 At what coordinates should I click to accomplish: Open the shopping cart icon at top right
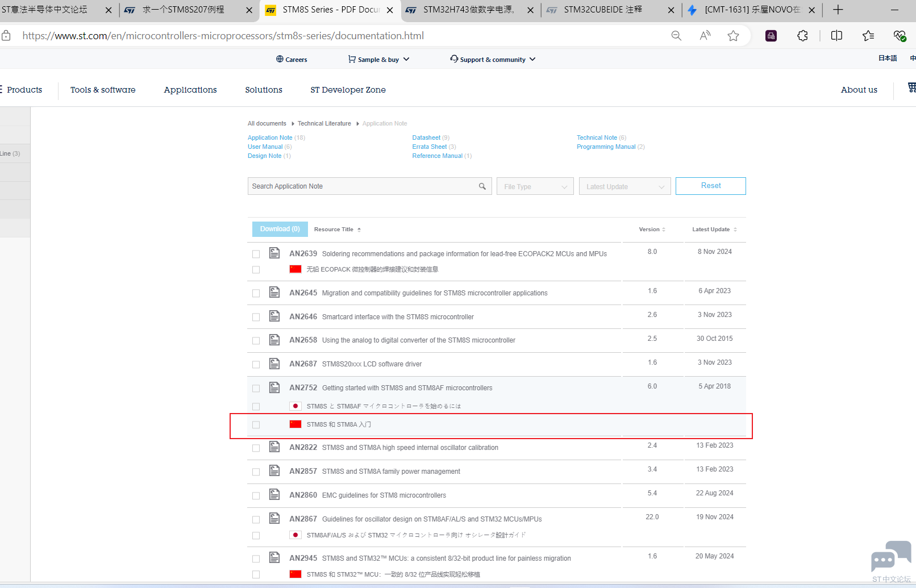point(912,87)
